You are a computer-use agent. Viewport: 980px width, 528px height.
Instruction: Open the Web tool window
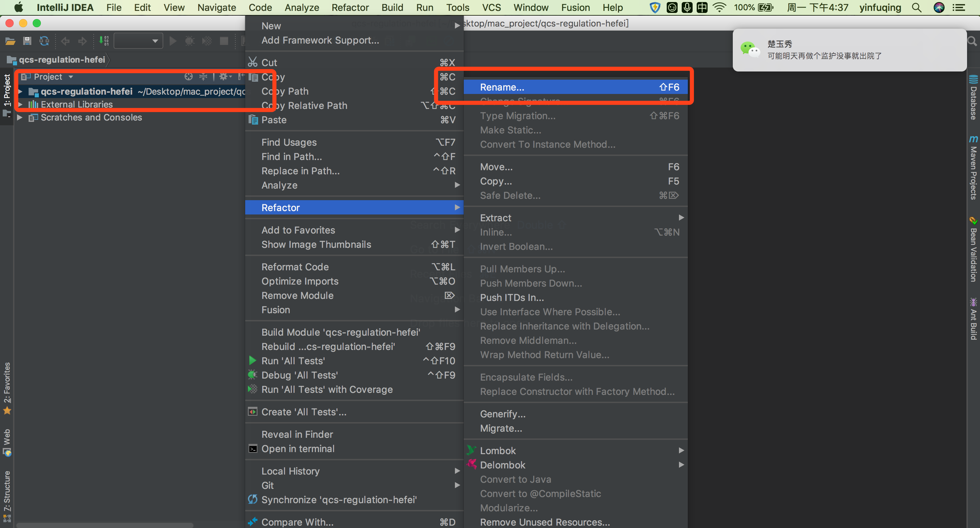point(7,443)
